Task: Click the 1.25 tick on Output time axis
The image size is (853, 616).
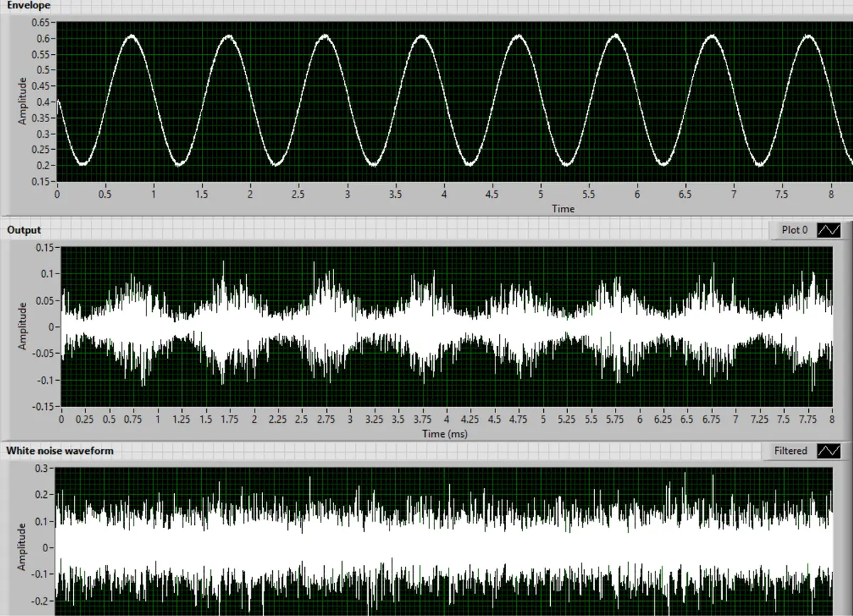Action: 182,419
